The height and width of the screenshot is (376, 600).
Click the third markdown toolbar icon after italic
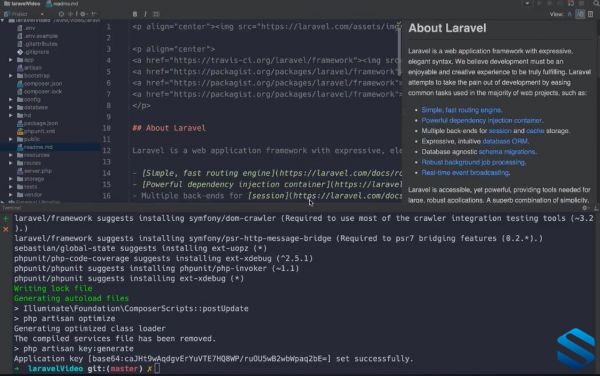pyautogui.click(x=156, y=14)
